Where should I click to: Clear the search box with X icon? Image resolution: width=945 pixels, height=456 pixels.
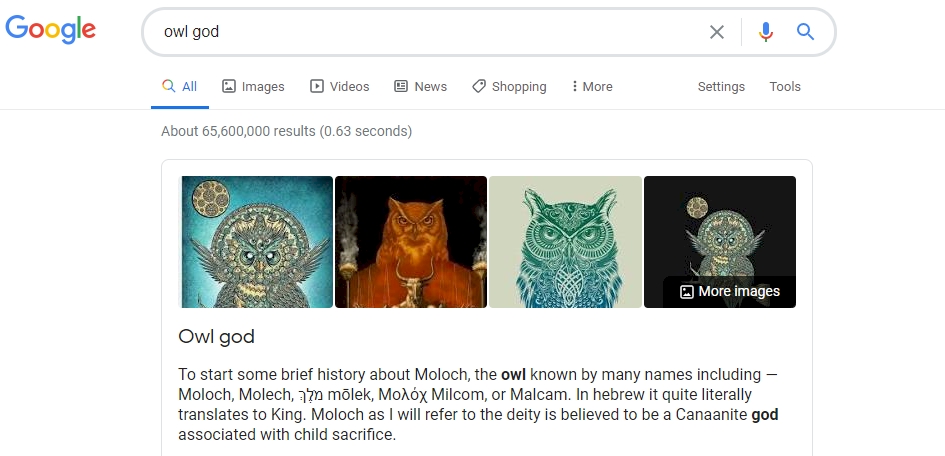click(x=717, y=32)
